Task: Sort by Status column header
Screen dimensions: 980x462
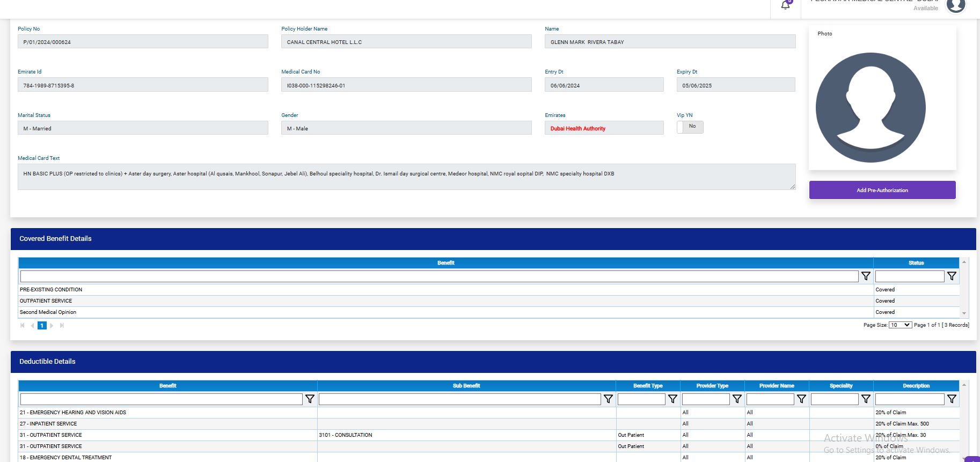Action: click(x=916, y=263)
